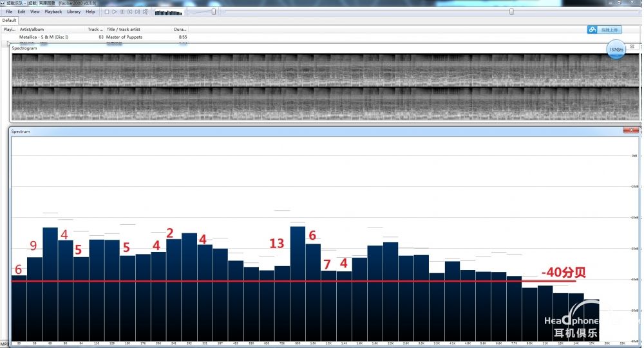
Task: Click the foobar2000 title bar app icon
Action: click(3, 3)
